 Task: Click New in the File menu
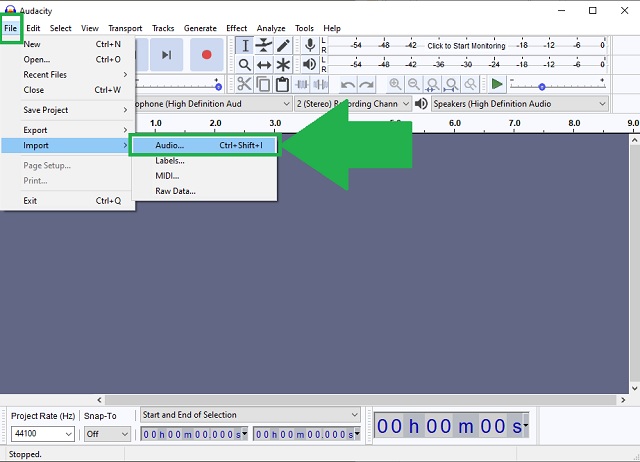(x=68, y=44)
